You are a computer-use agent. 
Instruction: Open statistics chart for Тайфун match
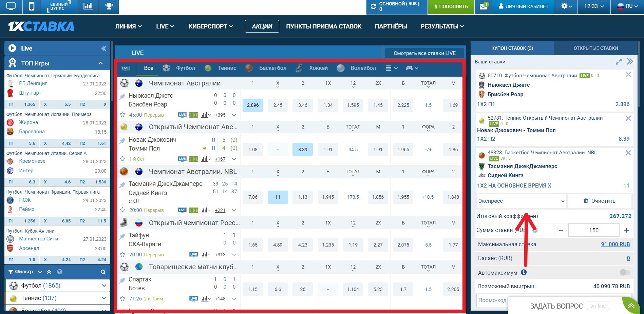pyautogui.click(x=205, y=255)
